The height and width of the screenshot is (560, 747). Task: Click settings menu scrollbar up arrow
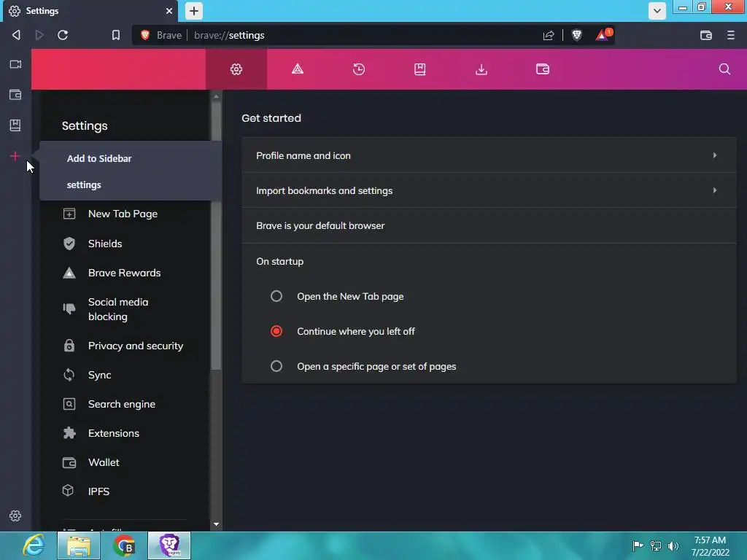(216, 97)
